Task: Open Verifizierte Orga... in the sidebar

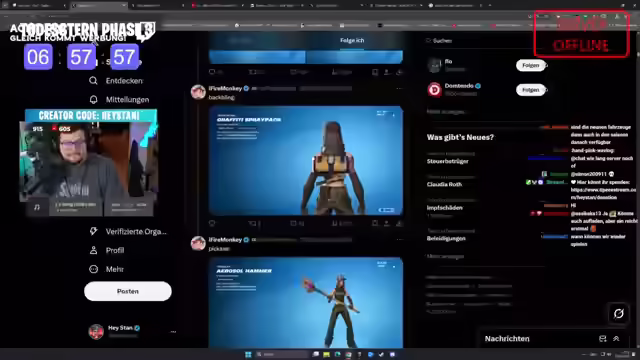Action: click(136, 231)
